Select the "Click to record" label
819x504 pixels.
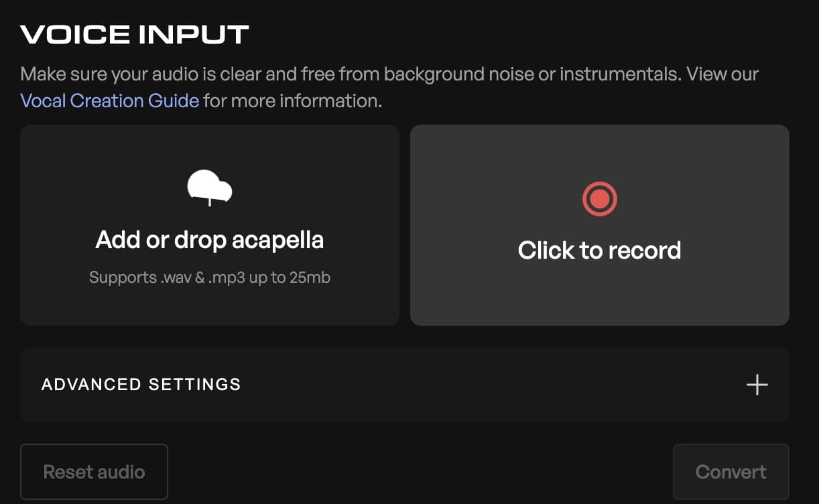tap(599, 250)
